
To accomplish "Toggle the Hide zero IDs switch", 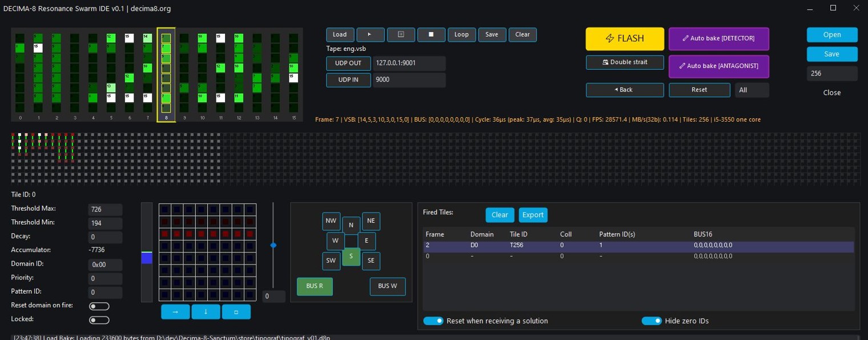I will coord(652,321).
